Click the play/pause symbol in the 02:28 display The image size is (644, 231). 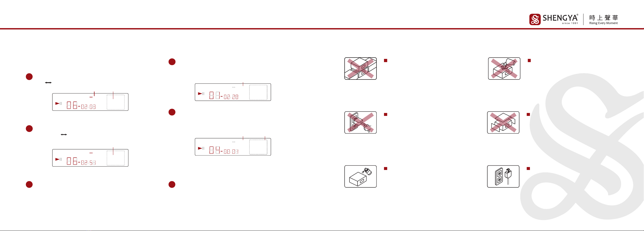click(201, 94)
